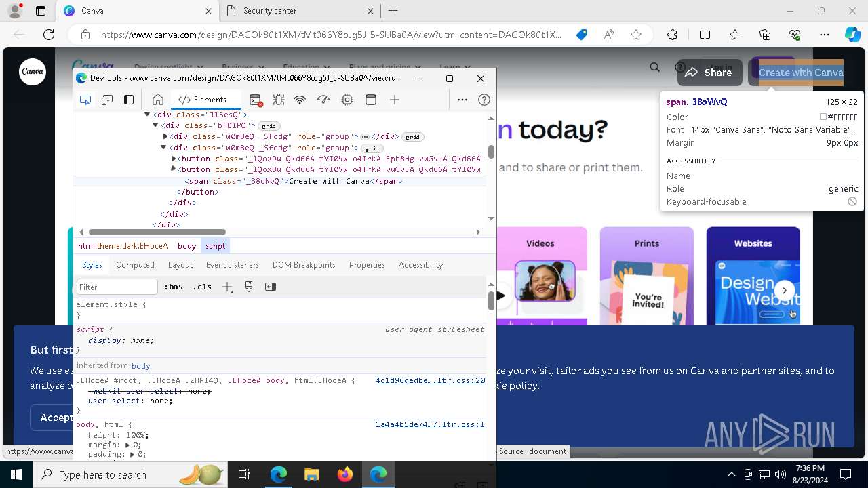868x488 pixels.
Task: Click the Websites template card
Action: [x=753, y=276]
